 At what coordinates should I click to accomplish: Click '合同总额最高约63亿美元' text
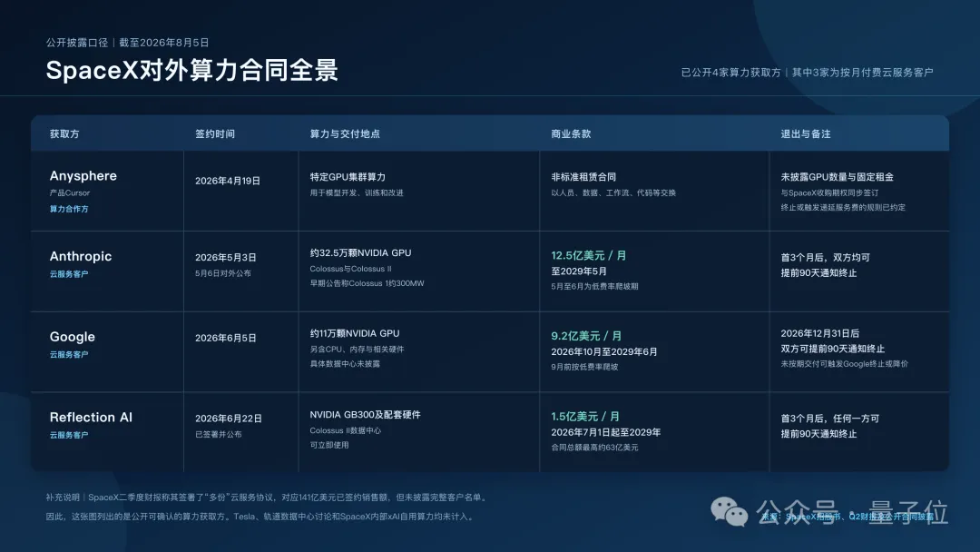tap(594, 448)
